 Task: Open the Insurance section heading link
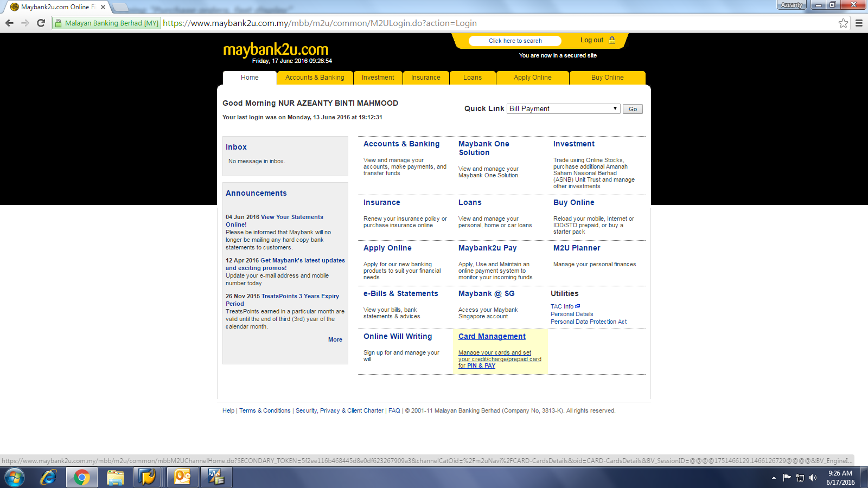[x=382, y=202]
